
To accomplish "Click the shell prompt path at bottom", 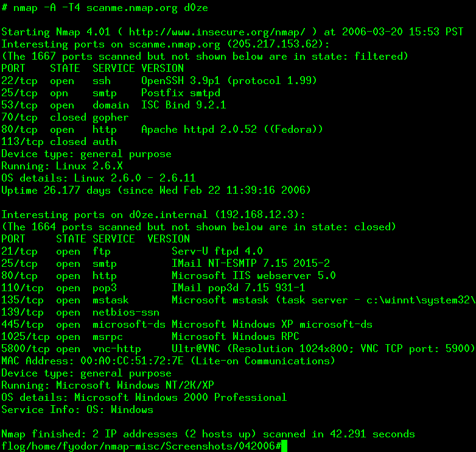I will pos(141,447).
